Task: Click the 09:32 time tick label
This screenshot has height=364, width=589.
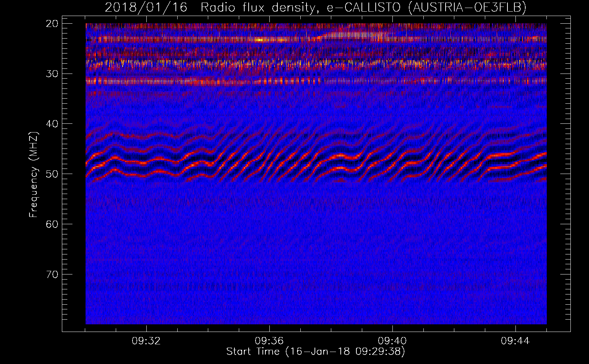Action: (x=146, y=341)
